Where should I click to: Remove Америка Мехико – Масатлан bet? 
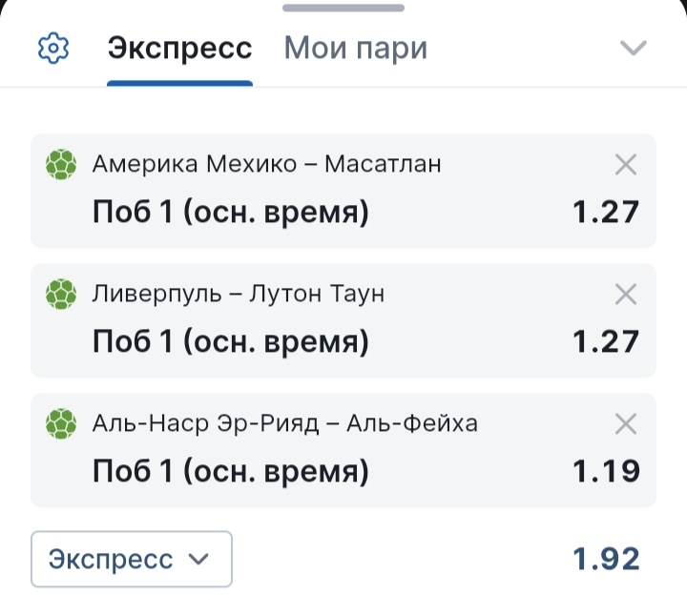tap(626, 165)
